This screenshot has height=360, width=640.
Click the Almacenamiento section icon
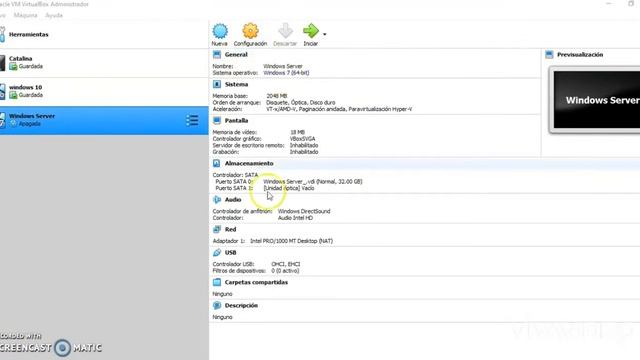[x=217, y=163]
